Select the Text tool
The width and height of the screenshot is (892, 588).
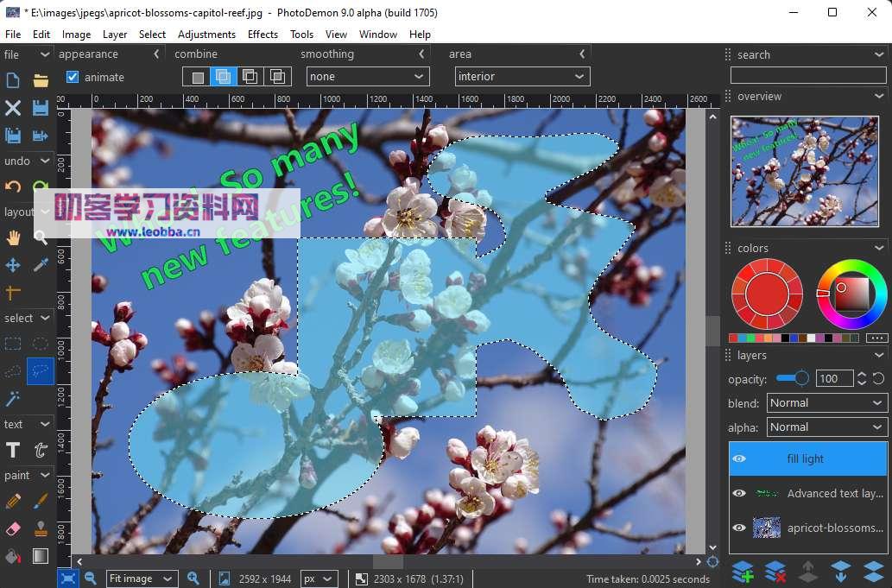tap(12, 450)
